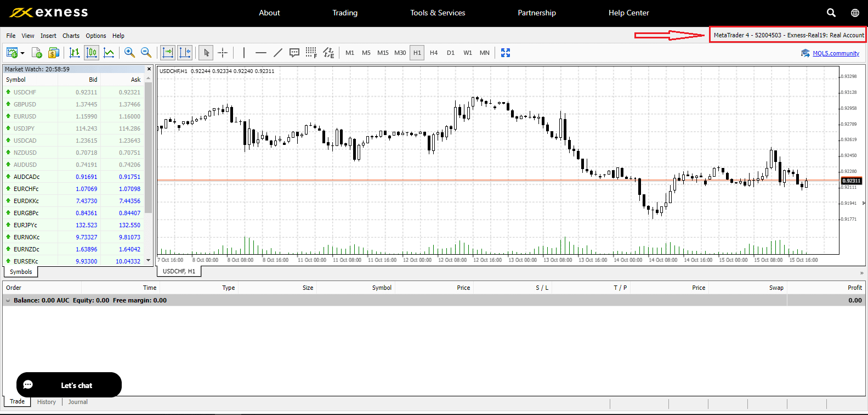
Task: Open the Charts menu
Action: 71,36
